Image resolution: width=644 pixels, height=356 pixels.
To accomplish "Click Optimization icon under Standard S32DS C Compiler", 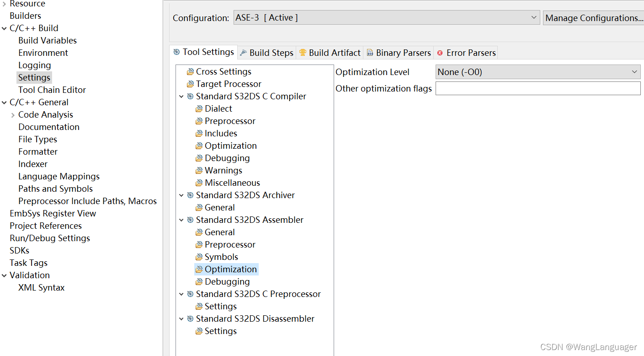I will pos(199,146).
